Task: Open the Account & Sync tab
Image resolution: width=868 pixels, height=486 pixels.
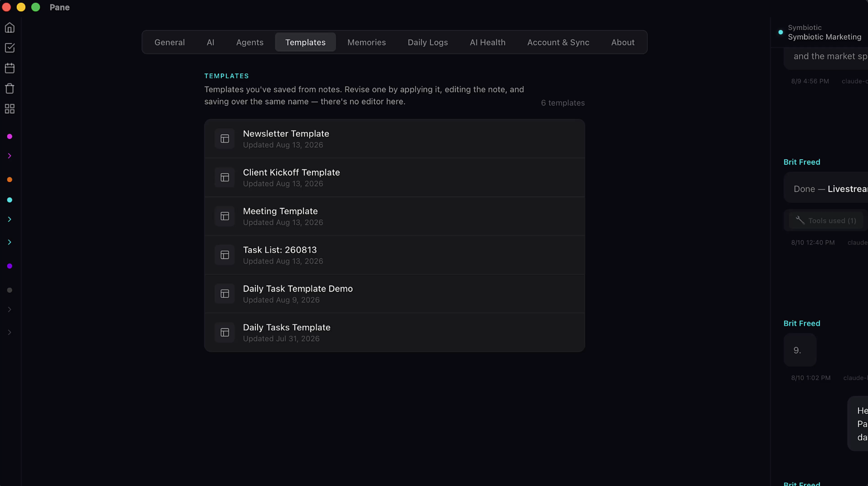Action: pos(558,42)
